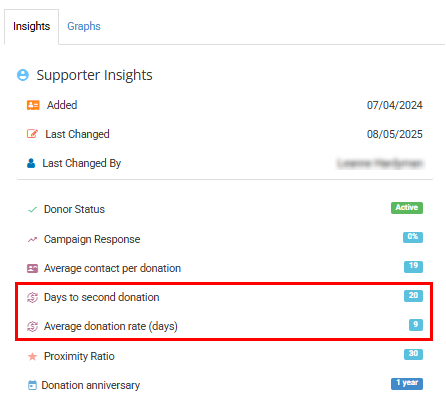Click the Last Changed By user icon
The image size is (446, 404).
pos(31,163)
